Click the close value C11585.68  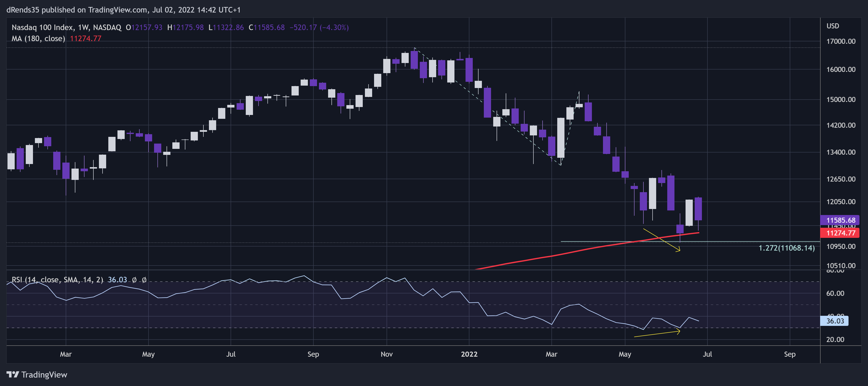click(x=266, y=27)
